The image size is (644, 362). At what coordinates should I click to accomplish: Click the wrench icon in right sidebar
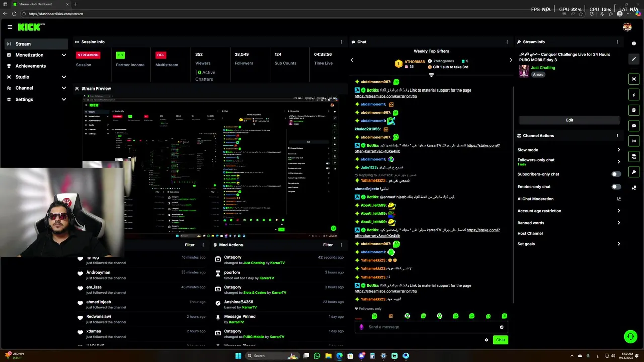coord(634,172)
